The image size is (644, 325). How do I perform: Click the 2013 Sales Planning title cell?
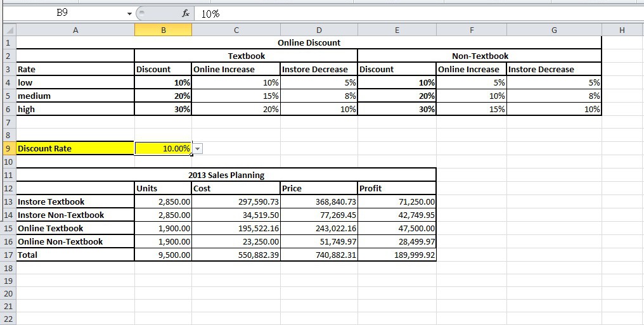(x=226, y=175)
